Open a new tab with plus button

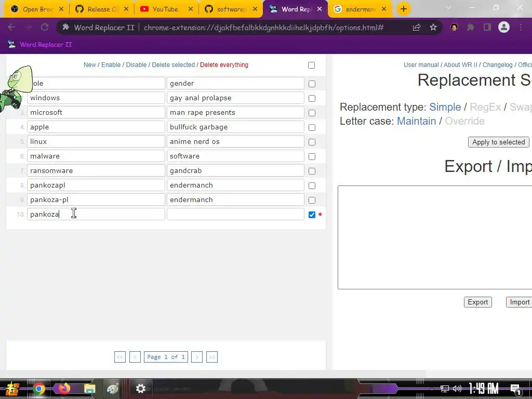click(x=403, y=9)
